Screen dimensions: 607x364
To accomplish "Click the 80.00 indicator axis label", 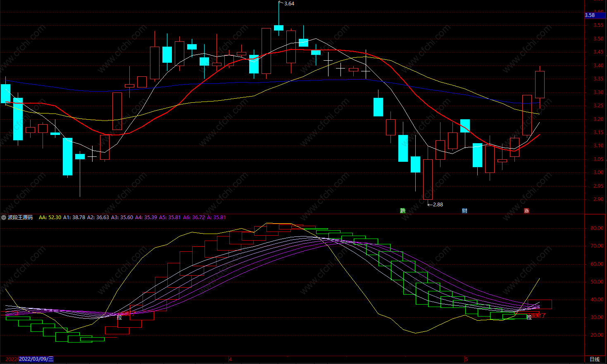I will [x=597, y=228].
